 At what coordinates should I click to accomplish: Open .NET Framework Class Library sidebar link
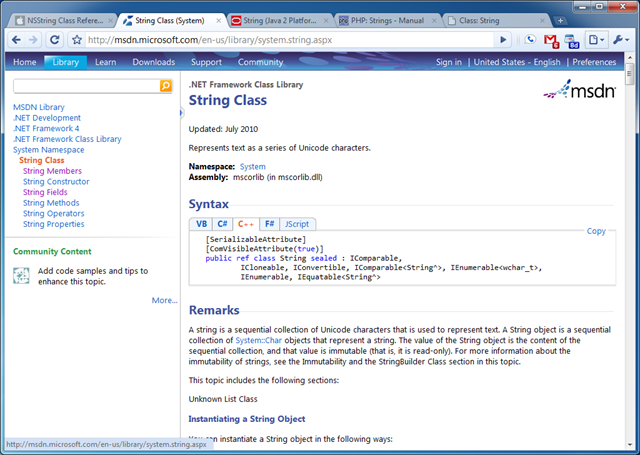67,139
